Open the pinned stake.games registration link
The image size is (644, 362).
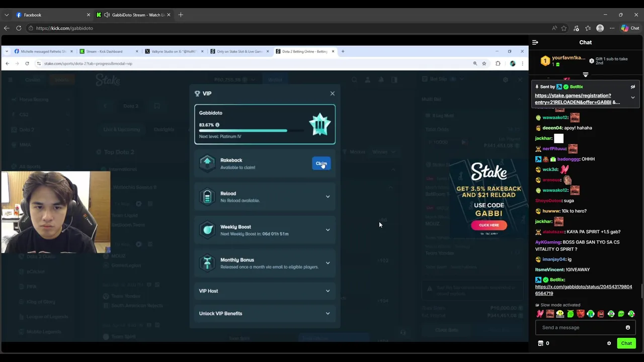pyautogui.click(x=577, y=99)
